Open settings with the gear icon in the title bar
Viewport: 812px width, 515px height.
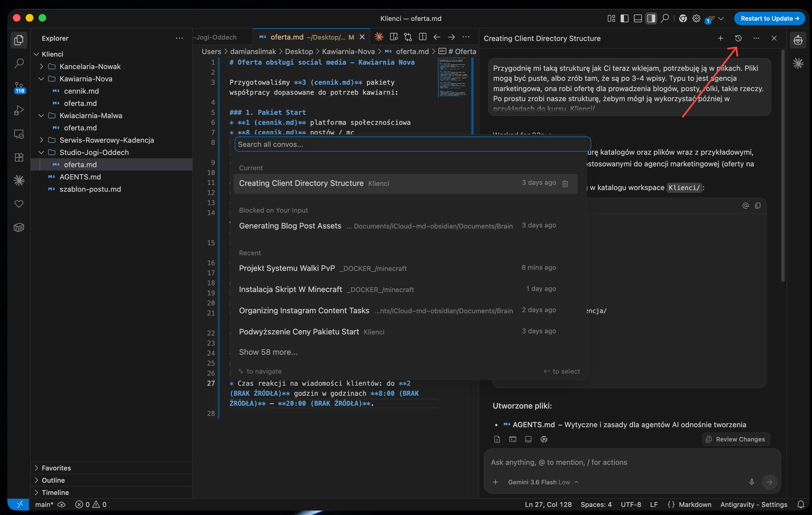(x=696, y=19)
